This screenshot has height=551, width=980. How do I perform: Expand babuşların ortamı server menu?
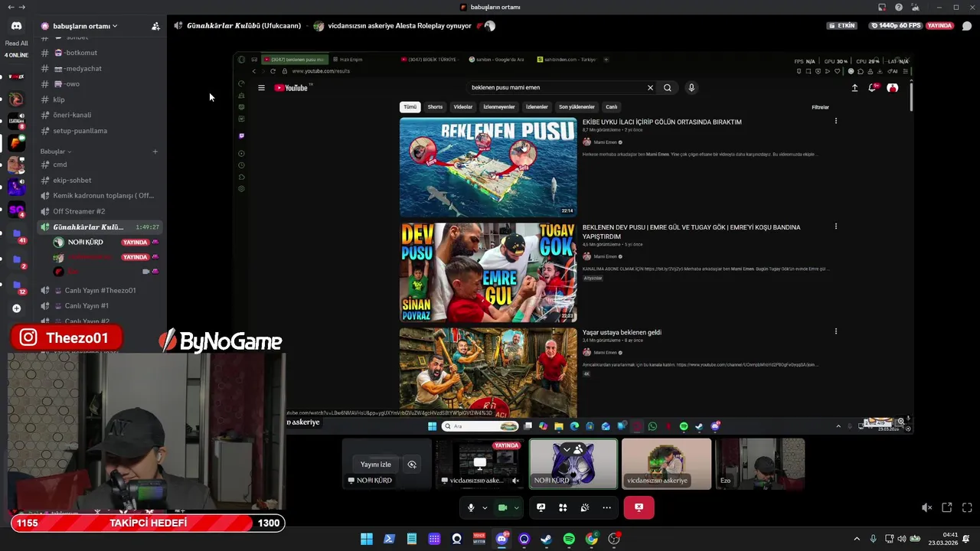click(85, 26)
